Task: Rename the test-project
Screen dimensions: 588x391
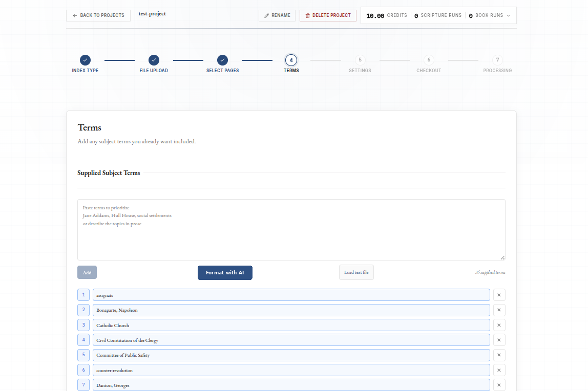Action: [277, 15]
